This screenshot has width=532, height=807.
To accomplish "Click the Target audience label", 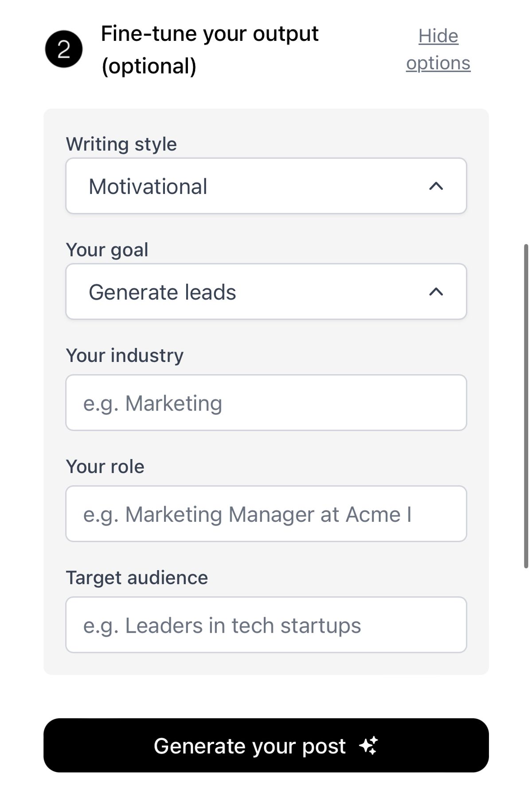I will click(x=137, y=578).
